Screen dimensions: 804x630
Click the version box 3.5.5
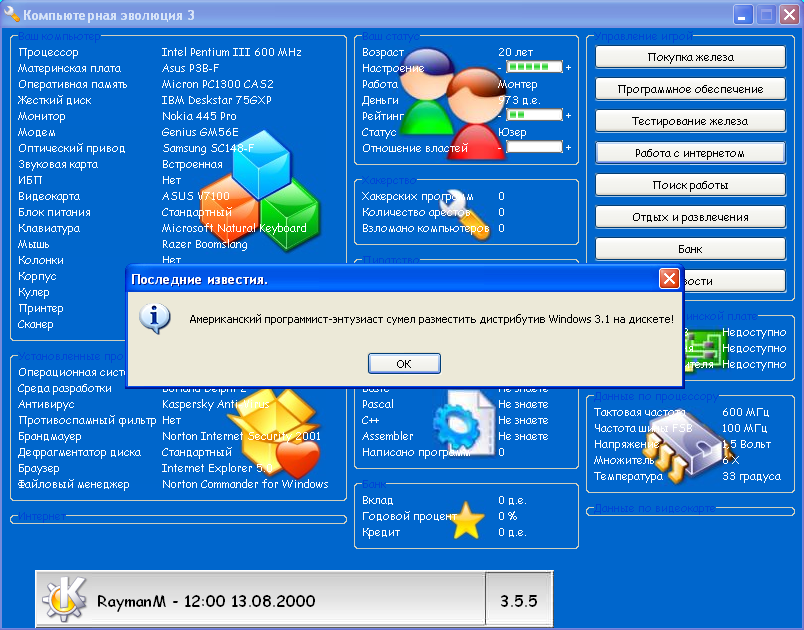click(519, 600)
